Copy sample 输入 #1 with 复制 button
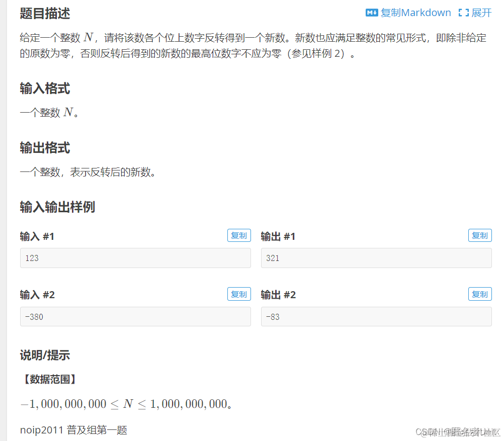Viewport: 504px width, 441px height. [239, 236]
